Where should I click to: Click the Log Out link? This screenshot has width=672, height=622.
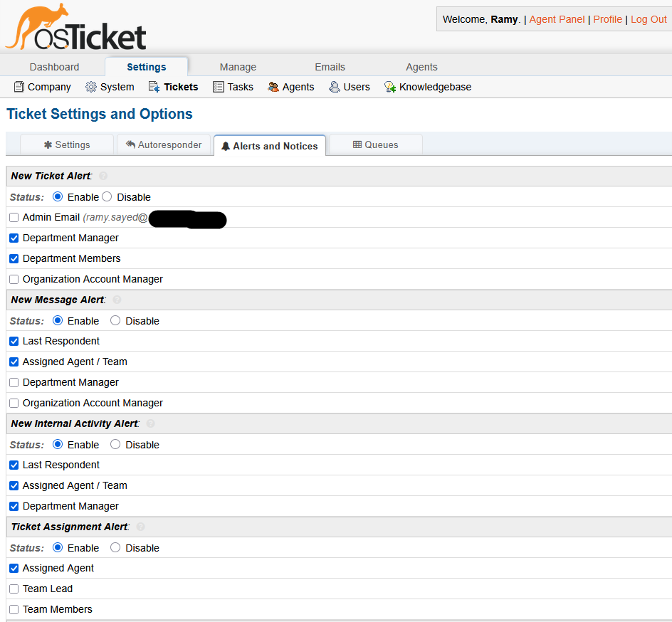(649, 19)
